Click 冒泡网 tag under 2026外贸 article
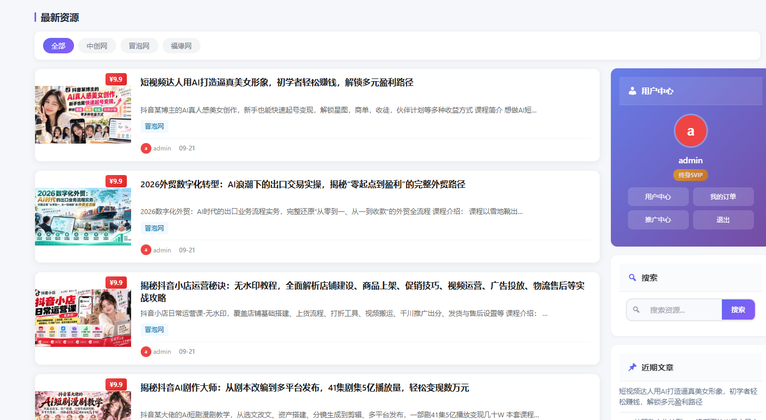Screen dimensions: 766x420 154,228
